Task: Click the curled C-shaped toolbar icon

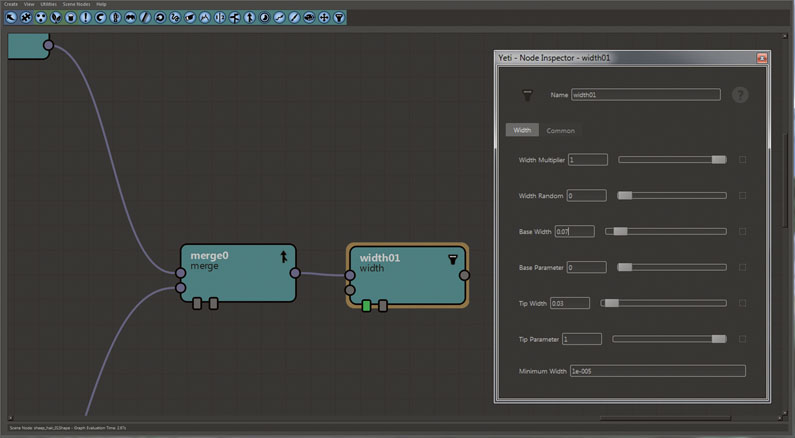Action: [100, 18]
